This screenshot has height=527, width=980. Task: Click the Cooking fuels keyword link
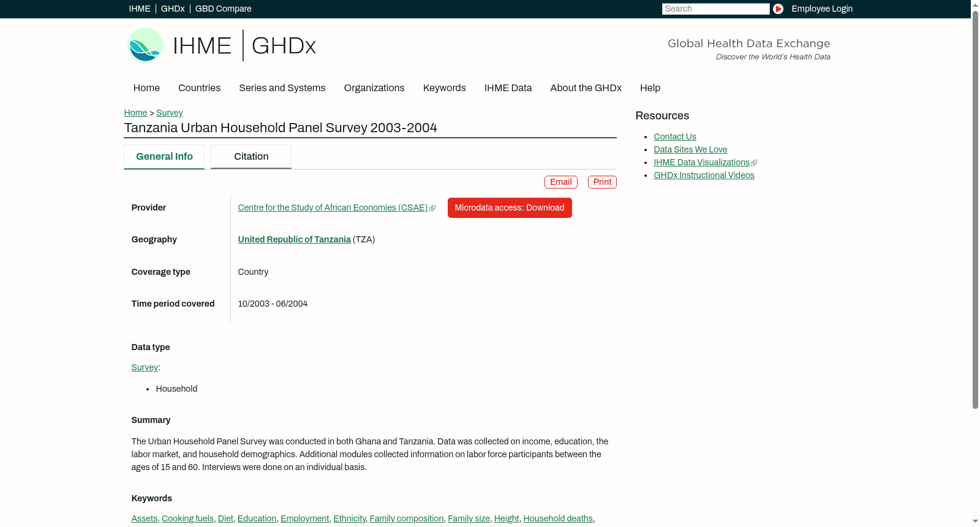(x=187, y=519)
